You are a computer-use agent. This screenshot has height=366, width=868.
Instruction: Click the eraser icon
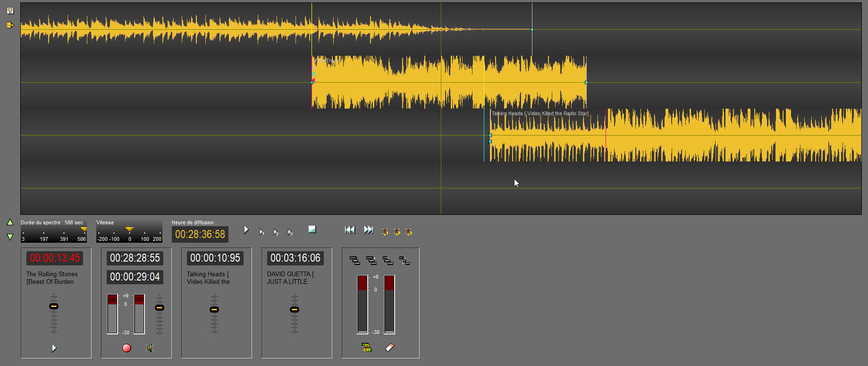tap(390, 348)
